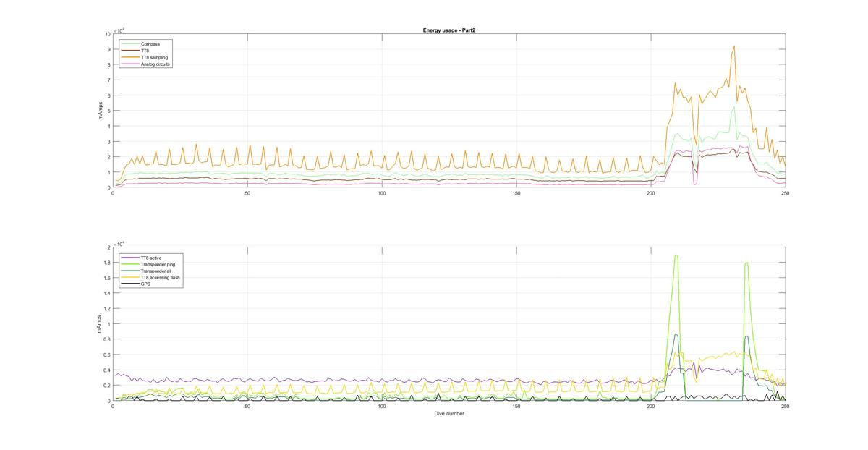Click the y-axis tick '10' on upper plot
The width and height of the screenshot is (868, 450).
108,34
